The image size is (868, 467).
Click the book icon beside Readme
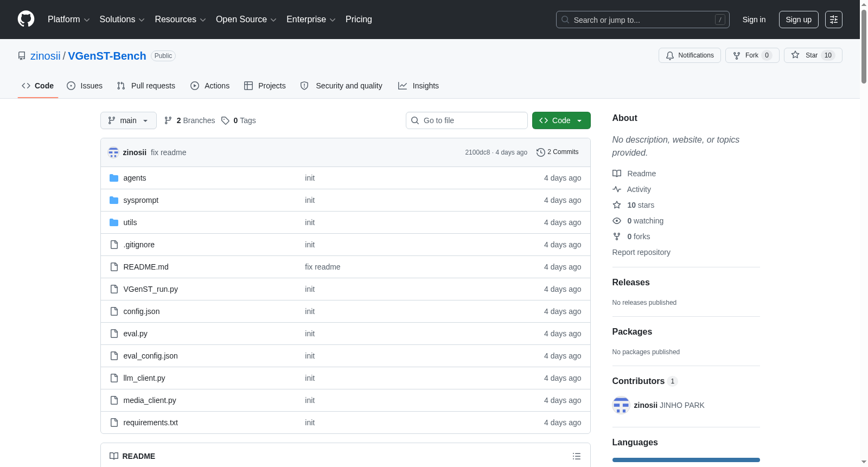coord(617,174)
